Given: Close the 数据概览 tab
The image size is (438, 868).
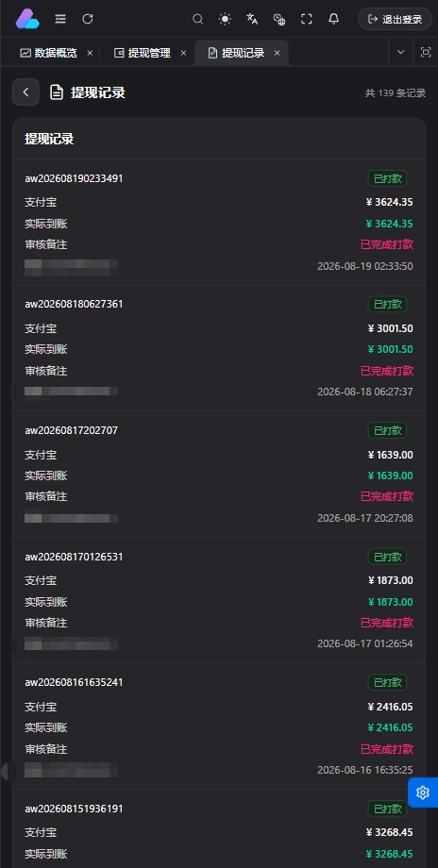Looking at the screenshot, I should click(90, 53).
